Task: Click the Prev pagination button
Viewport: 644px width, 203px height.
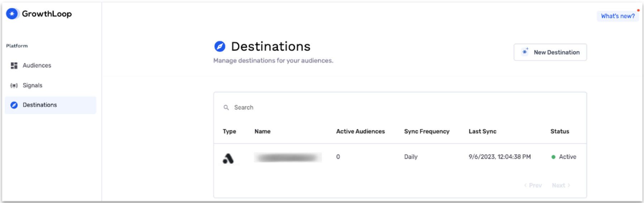Action: click(533, 185)
